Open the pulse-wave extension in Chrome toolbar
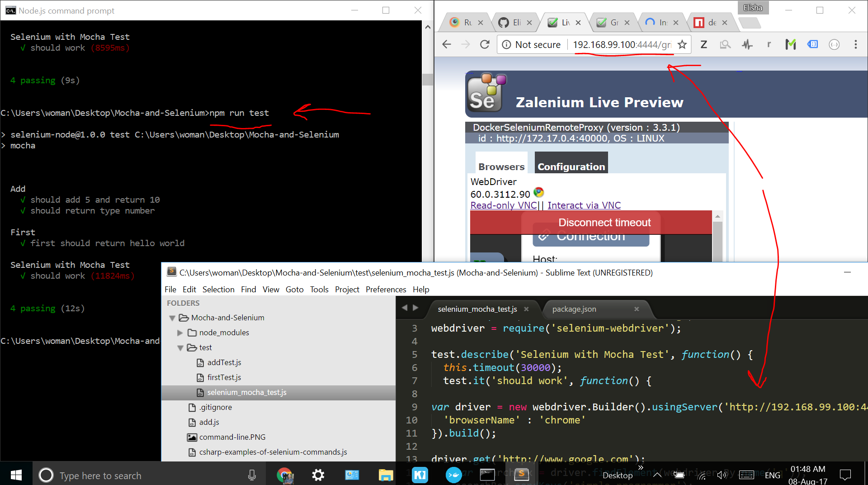The width and height of the screenshot is (868, 485). [747, 44]
